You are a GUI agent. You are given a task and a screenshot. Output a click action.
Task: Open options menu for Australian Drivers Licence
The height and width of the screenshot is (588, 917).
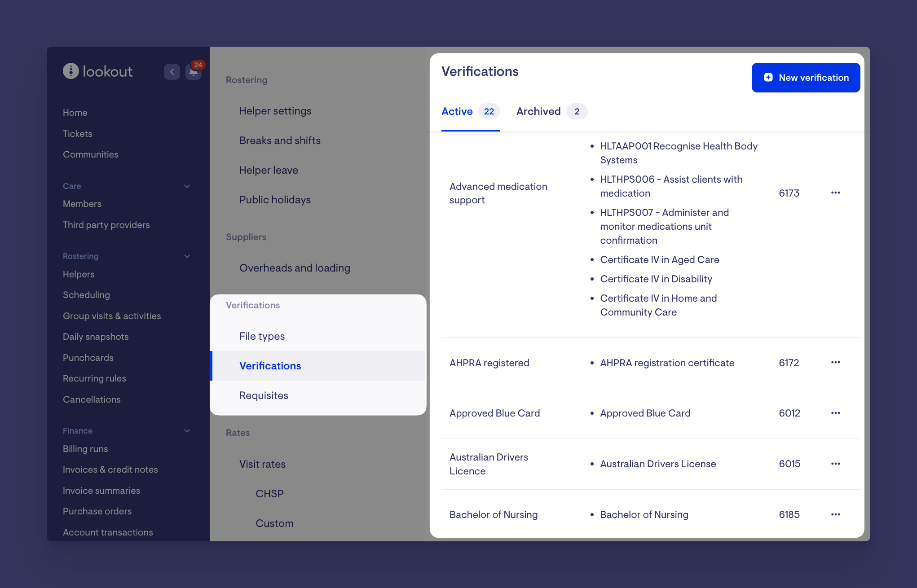pyautogui.click(x=835, y=464)
